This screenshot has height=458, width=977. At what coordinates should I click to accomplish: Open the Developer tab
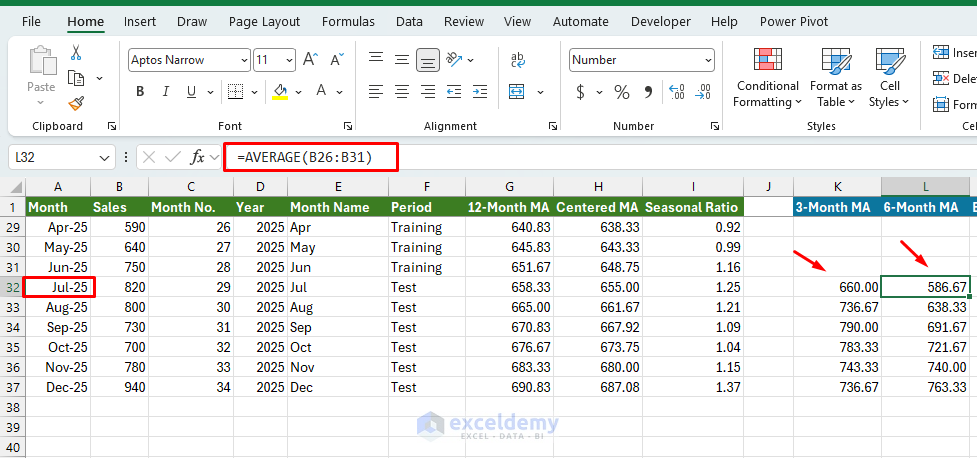click(660, 22)
